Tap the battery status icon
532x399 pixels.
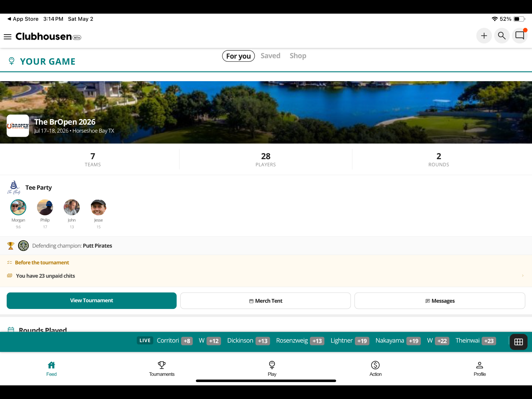coord(519,19)
